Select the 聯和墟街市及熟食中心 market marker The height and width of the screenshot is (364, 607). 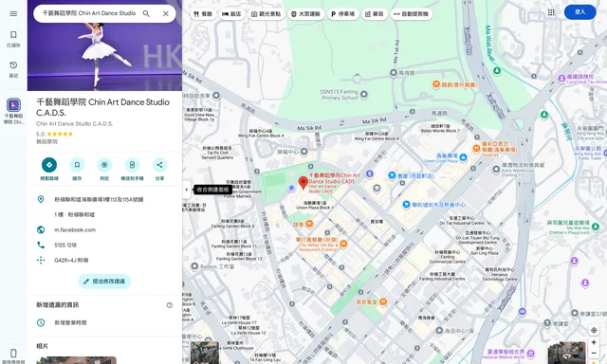coord(406,204)
